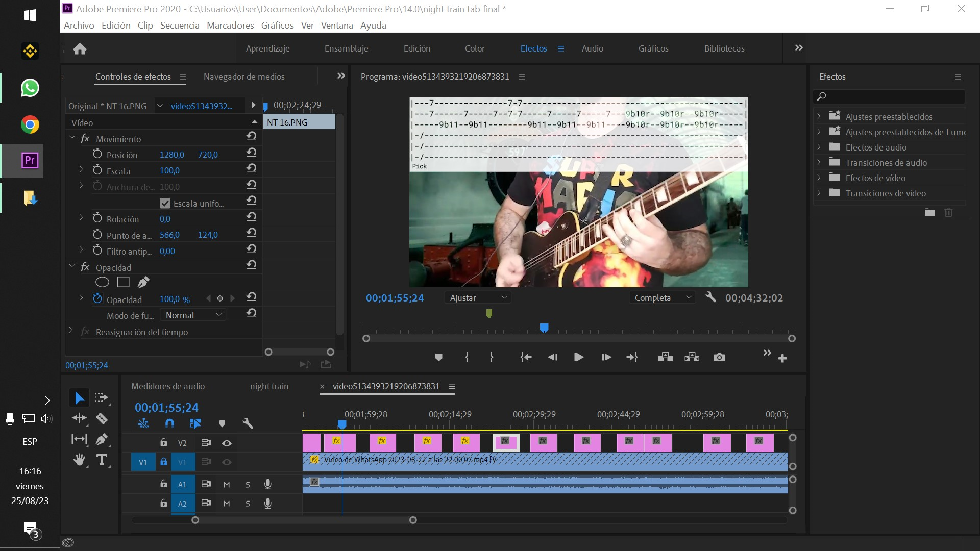
Task: Select the Hand tool
Action: coord(79,460)
